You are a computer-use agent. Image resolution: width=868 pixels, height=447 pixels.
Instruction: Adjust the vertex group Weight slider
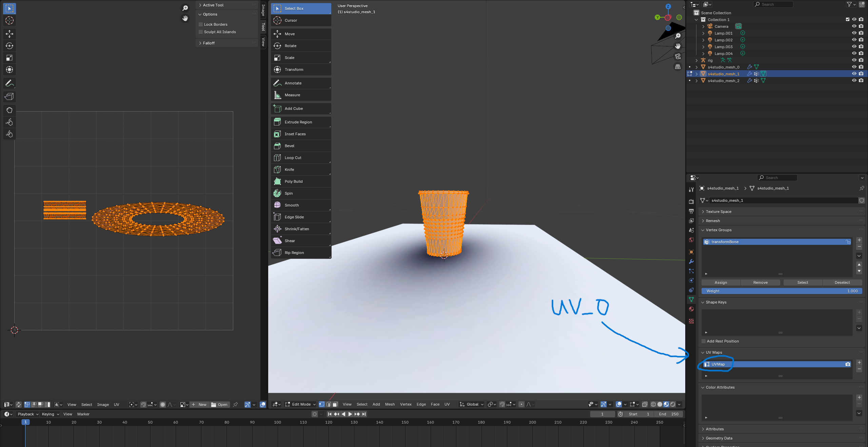tap(782, 291)
